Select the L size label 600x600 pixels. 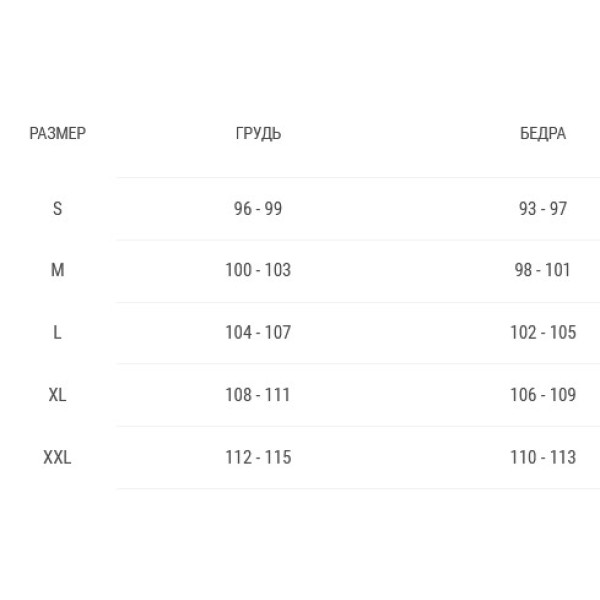57,332
